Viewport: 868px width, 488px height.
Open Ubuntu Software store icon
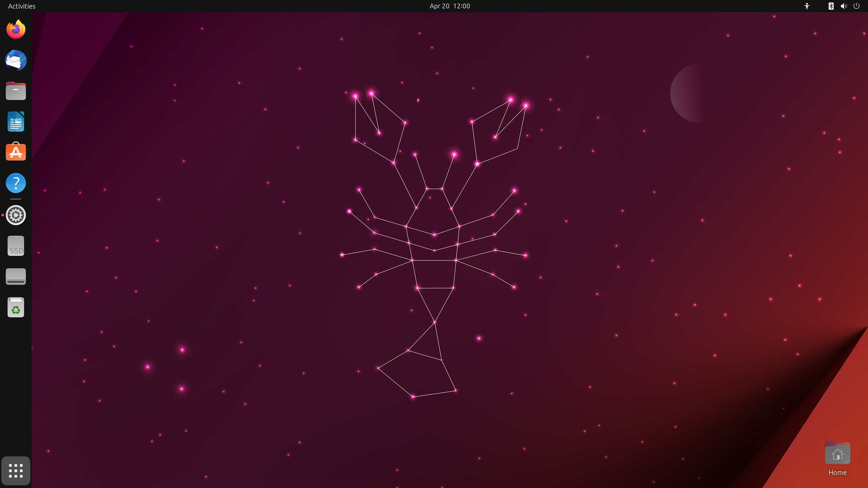click(x=16, y=152)
